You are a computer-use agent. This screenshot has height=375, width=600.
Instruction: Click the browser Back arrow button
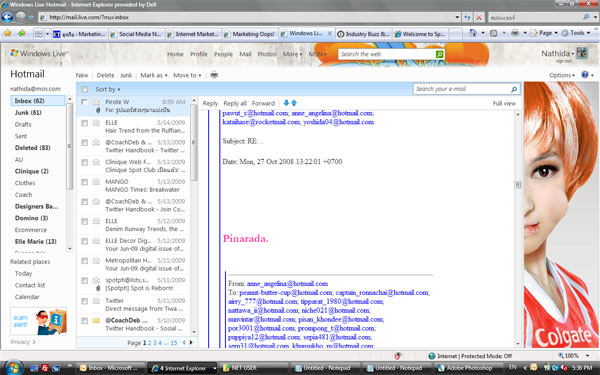(7, 17)
